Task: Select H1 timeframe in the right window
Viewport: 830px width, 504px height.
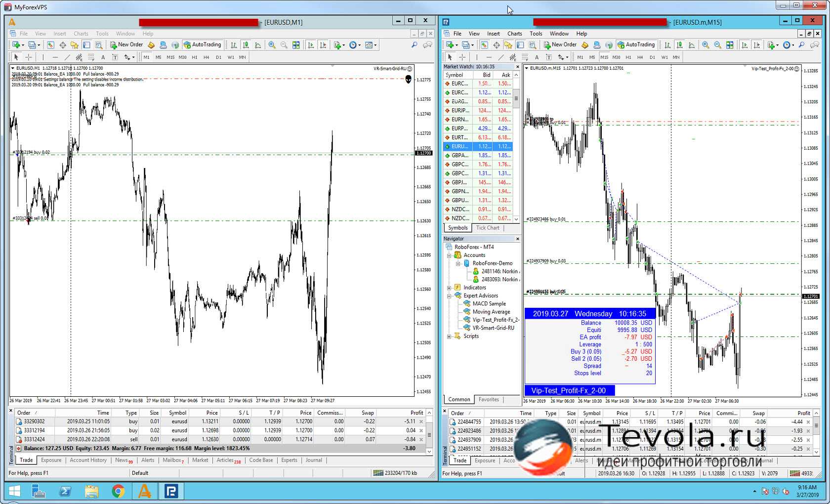Action: [x=628, y=57]
